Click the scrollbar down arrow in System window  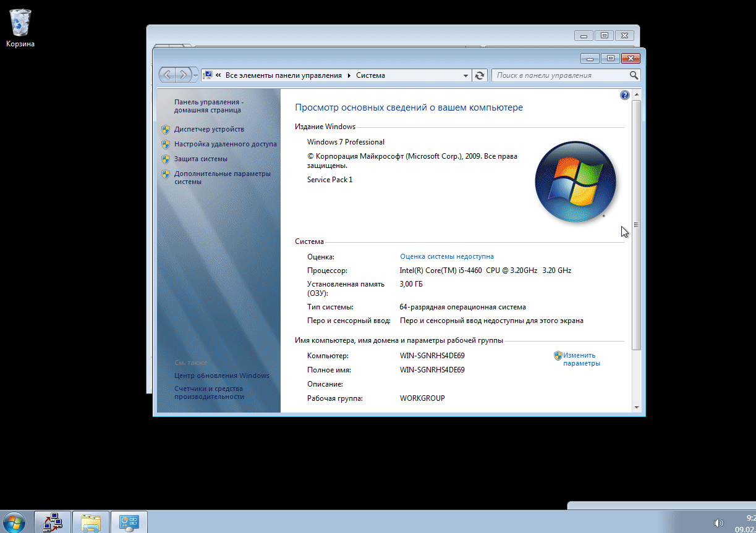click(637, 408)
